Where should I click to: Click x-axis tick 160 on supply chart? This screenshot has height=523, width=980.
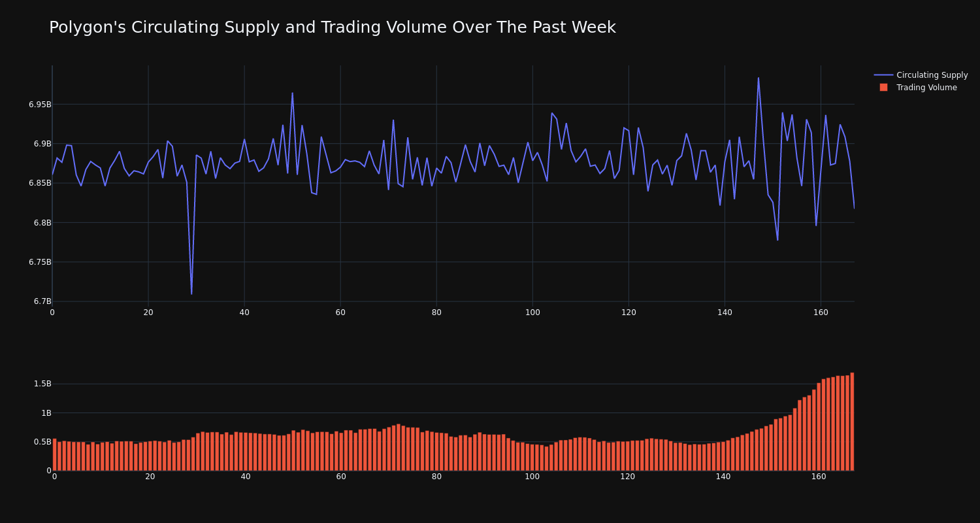point(821,312)
